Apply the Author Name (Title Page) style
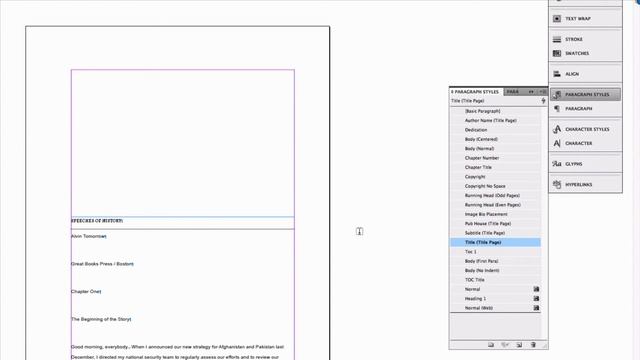Image resolution: width=640 pixels, height=360 pixels. point(496,120)
